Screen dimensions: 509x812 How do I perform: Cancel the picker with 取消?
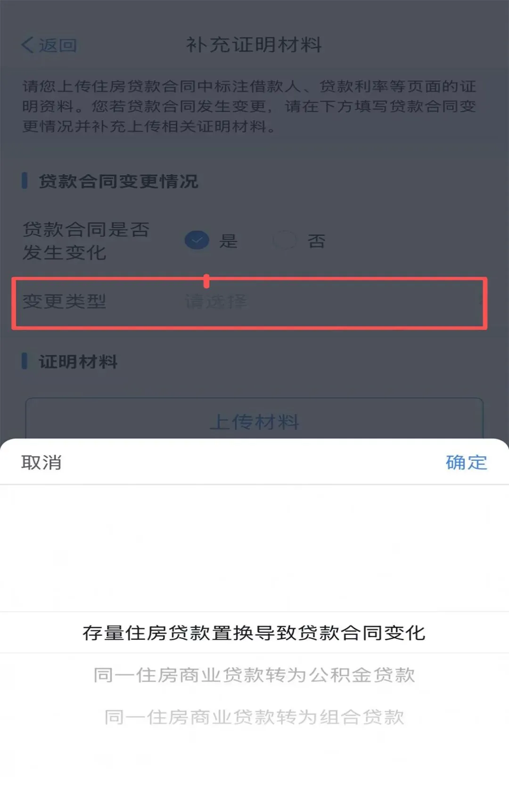point(41,462)
